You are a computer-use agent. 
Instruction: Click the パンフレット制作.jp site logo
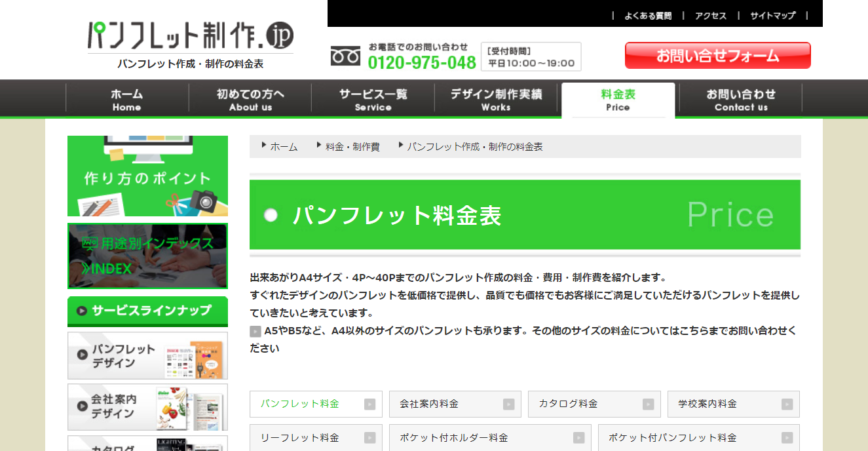pos(191,35)
